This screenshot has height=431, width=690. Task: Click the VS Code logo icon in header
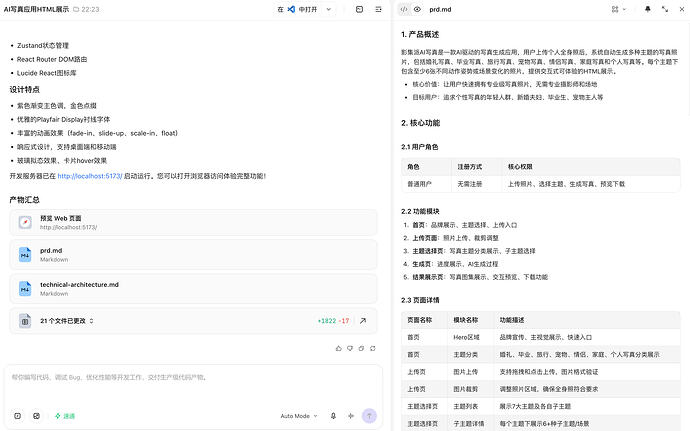pyautogui.click(x=291, y=9)
